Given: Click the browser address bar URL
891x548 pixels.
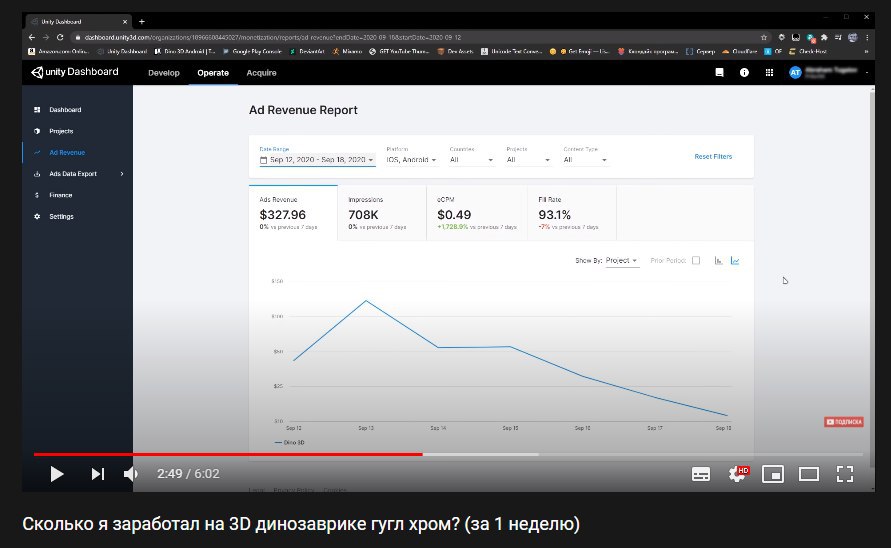Looking at the screenshot, I should (x=273, y=38).
